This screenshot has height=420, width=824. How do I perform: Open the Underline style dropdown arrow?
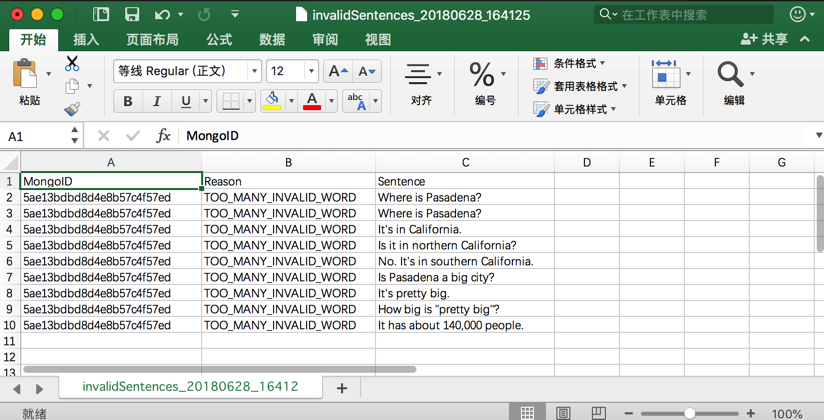coord(205,101)
